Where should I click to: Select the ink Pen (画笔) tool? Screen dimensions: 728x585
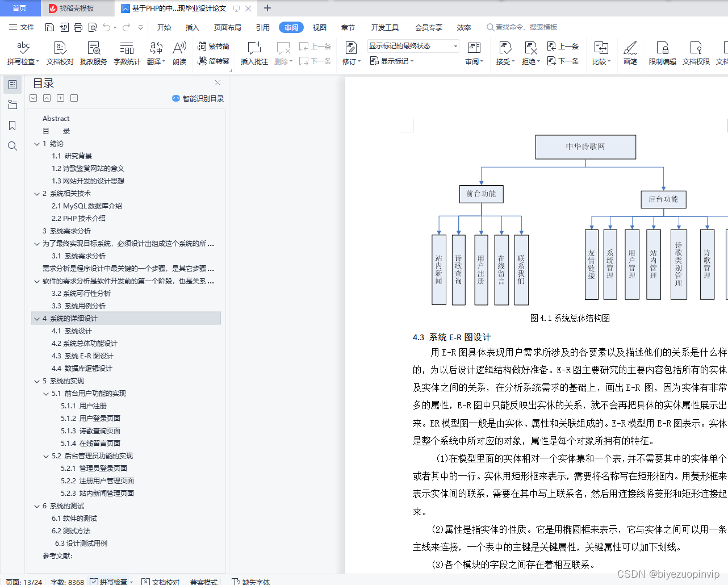click(x=630, y=53)
